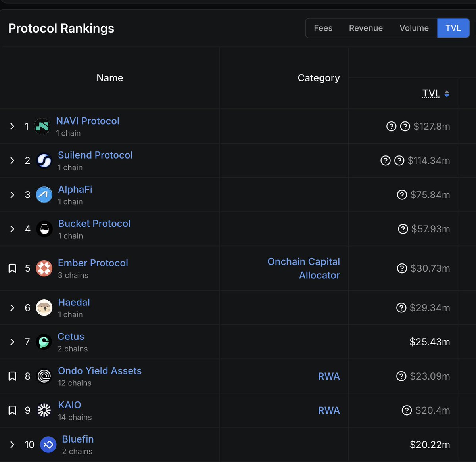Expand the Cetus row
Image resolution: width=476 pixels, height=462 pixels.
coord(12,342)
